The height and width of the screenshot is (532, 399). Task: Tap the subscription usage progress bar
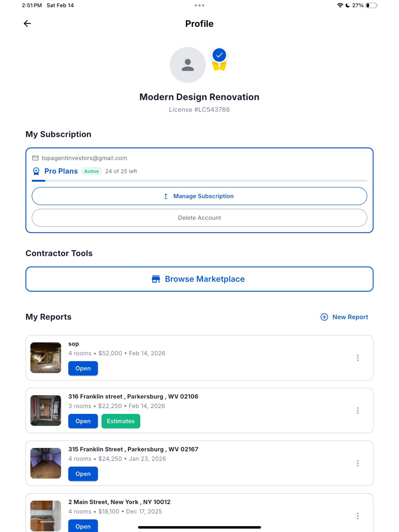(199, 181)
